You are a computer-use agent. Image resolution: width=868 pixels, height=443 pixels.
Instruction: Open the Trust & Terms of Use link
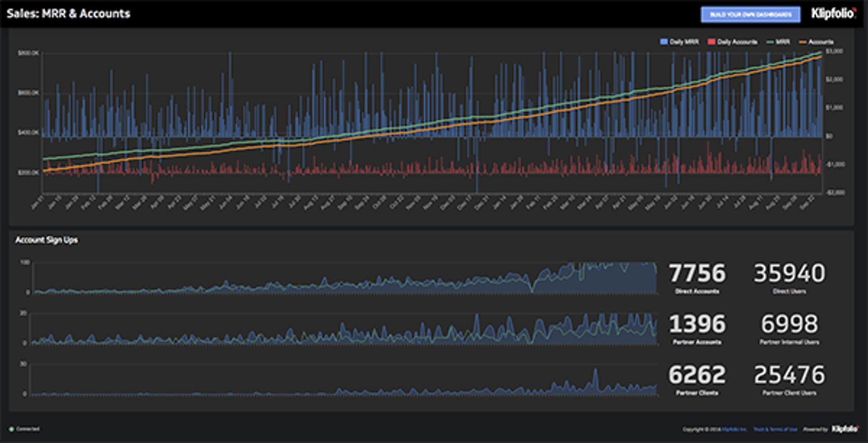tap(775, 429)
